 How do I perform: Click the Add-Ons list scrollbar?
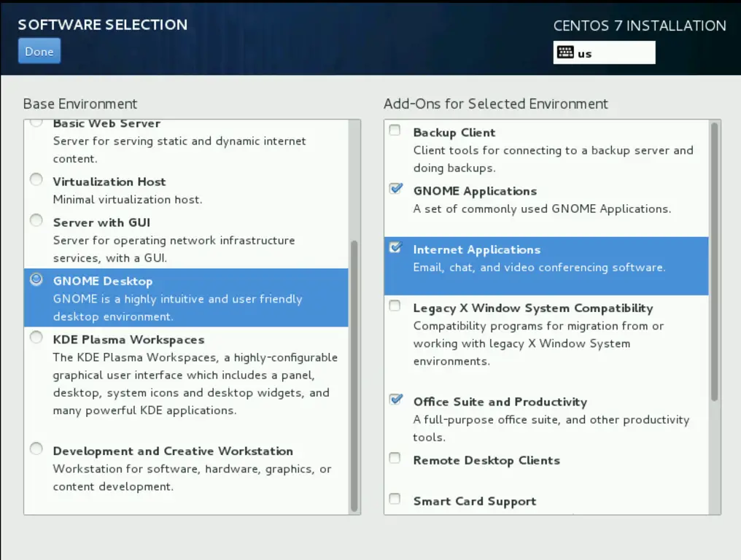click(715, 262)
